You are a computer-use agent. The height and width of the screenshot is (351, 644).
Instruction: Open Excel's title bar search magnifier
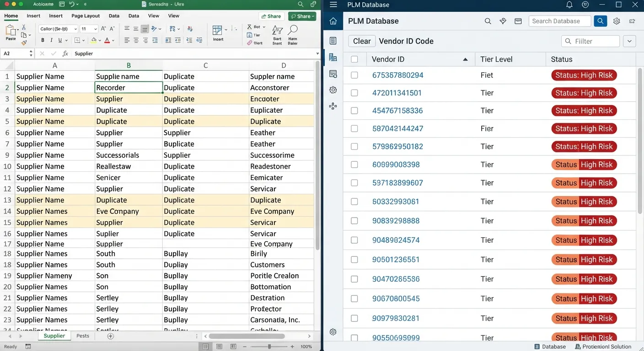click(x=301, y=4)
